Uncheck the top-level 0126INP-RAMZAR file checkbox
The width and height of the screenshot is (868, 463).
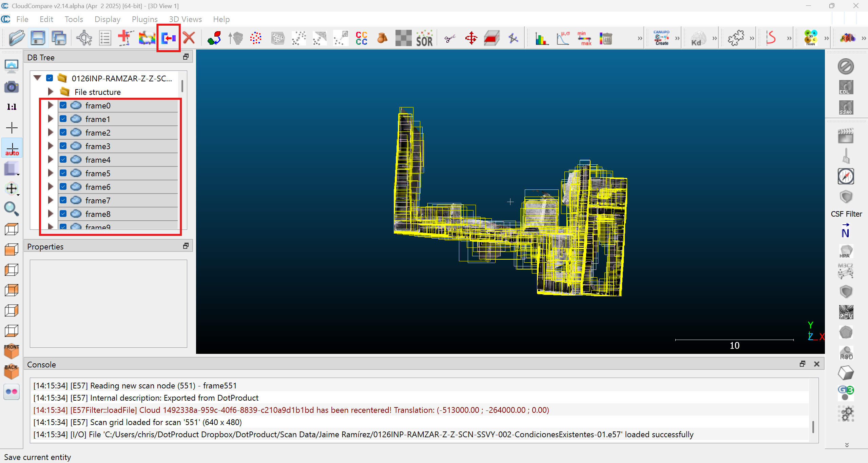tap(50, 78)
